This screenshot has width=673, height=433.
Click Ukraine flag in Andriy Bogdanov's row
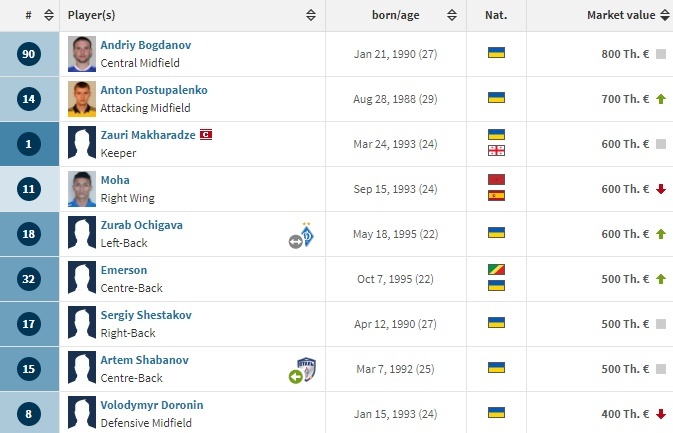(495, 52)
